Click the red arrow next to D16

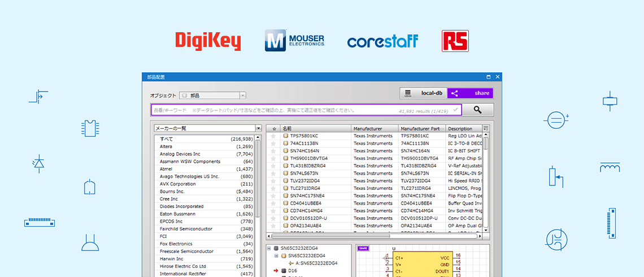276,270
